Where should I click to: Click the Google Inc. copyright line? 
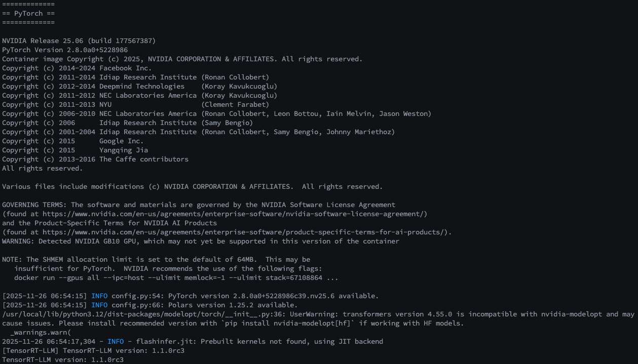click(x=72, y=141)
